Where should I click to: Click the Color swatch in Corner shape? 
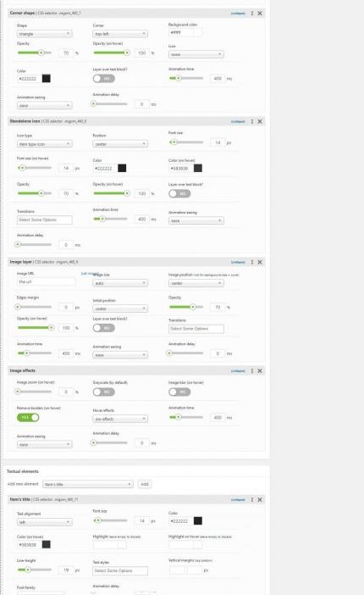click(x=47, y=79)
